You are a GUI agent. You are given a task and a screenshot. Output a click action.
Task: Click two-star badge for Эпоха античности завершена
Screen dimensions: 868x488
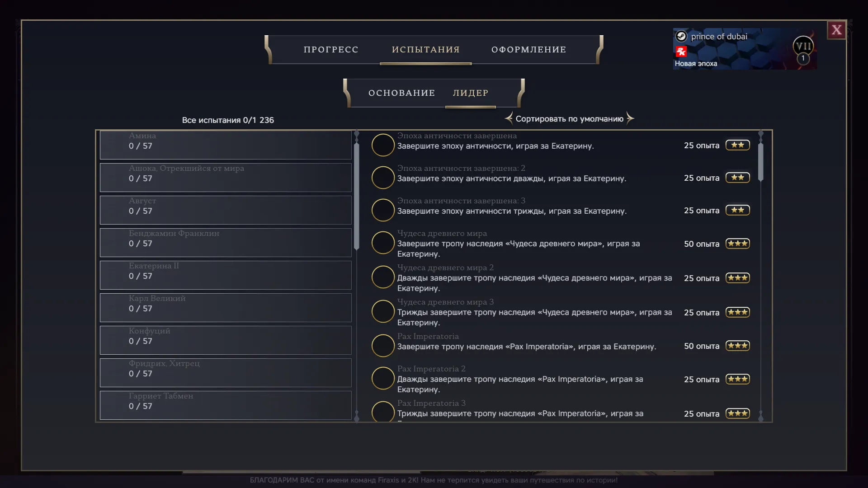(738, 145)
